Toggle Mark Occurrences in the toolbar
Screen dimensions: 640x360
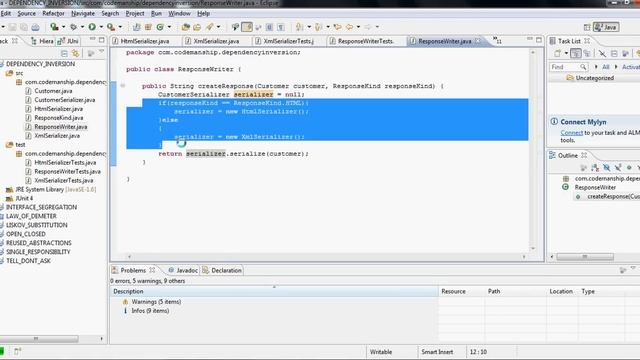tap(247, 27)
